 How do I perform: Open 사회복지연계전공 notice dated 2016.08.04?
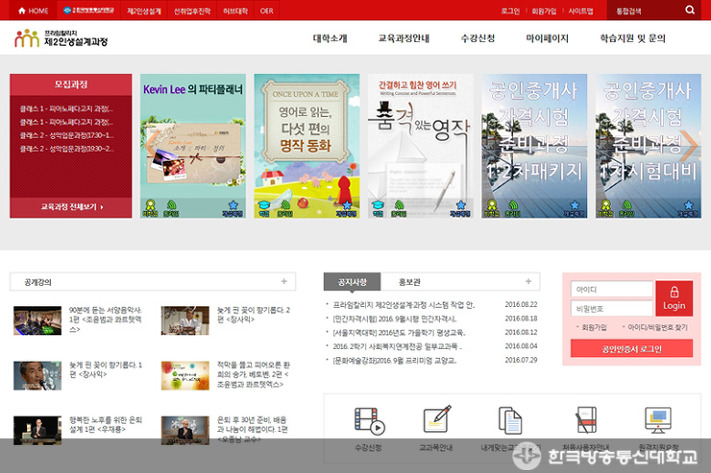397,346
